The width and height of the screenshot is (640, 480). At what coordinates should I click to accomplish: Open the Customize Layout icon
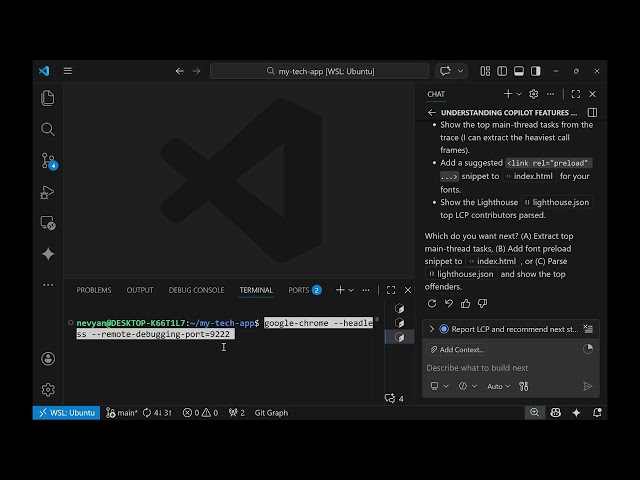tap(485, 71)
